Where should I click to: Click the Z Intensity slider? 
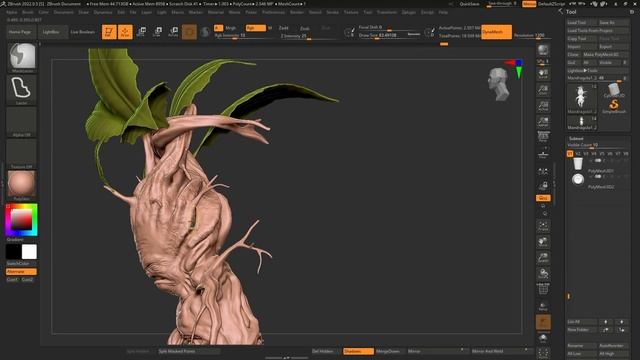pyautogui.click(x=308, y=36)
